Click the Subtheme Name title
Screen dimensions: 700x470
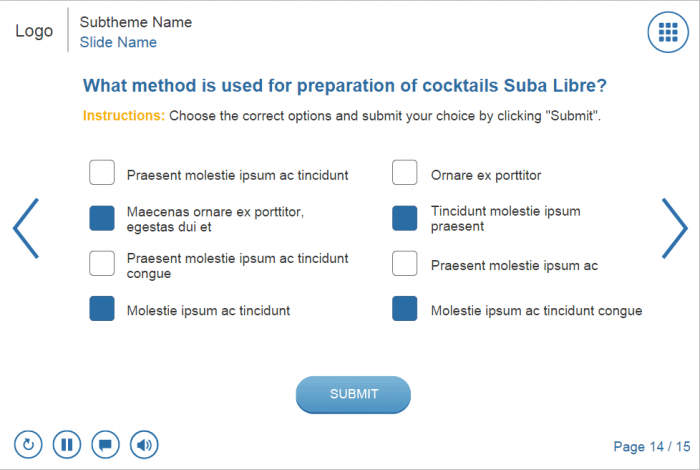point(135,22)
